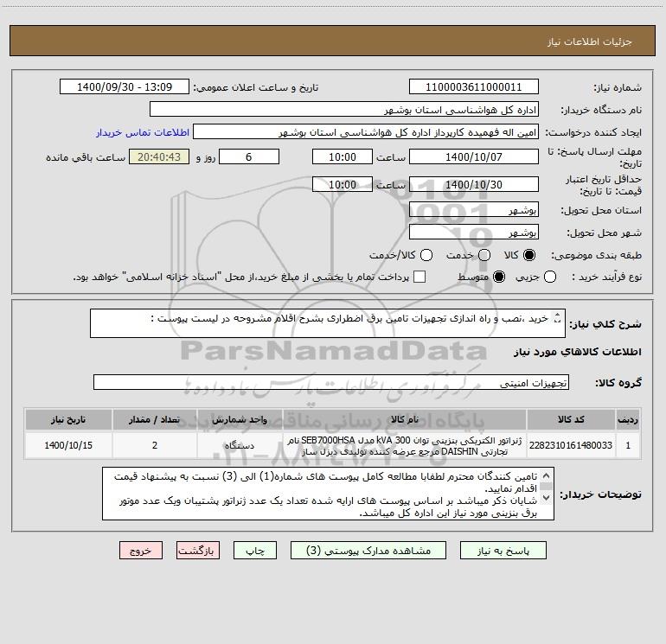Click the unit cell دستگاه

[240, 445]
